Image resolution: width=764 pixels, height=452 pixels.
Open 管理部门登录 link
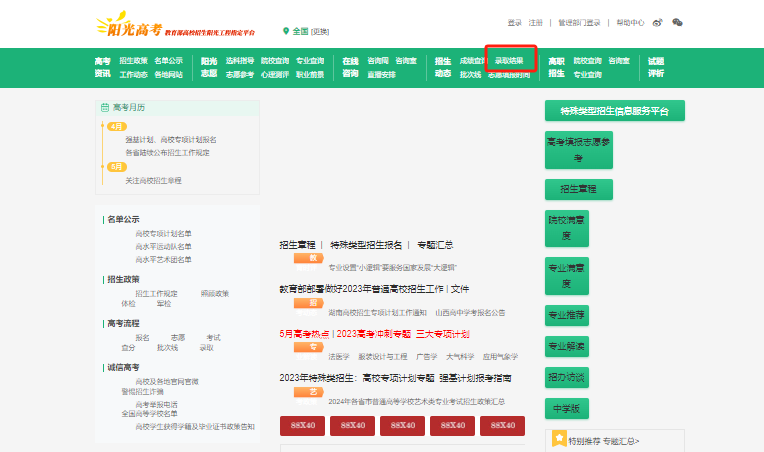tap(579, 23)
